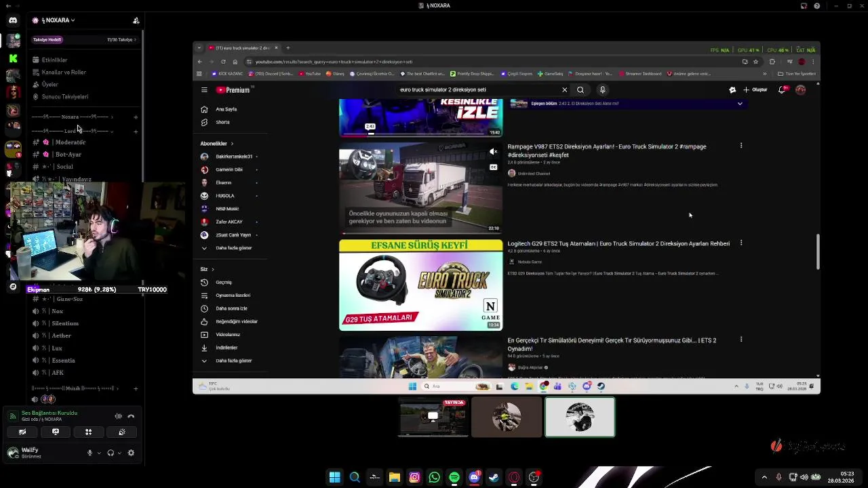
Task: Open the Discord soundboard button
Action: pyautogui.click(x=121, y=432)
